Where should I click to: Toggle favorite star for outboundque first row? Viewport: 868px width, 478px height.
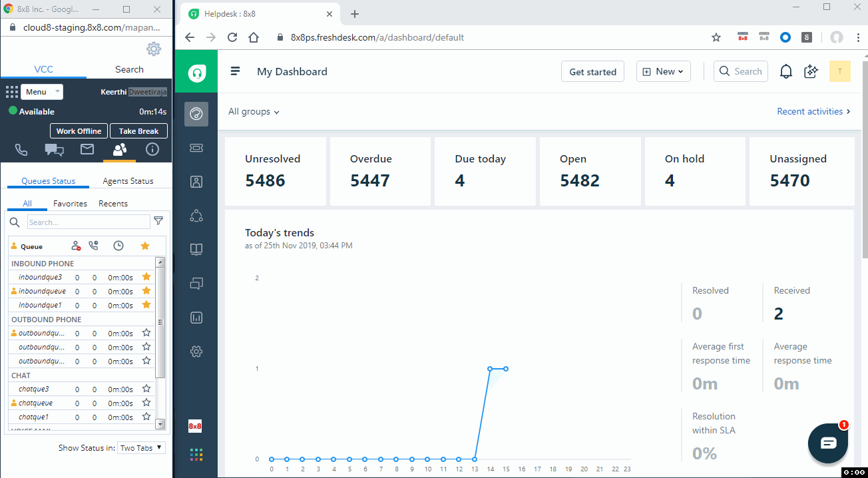[x=146, y=333]
